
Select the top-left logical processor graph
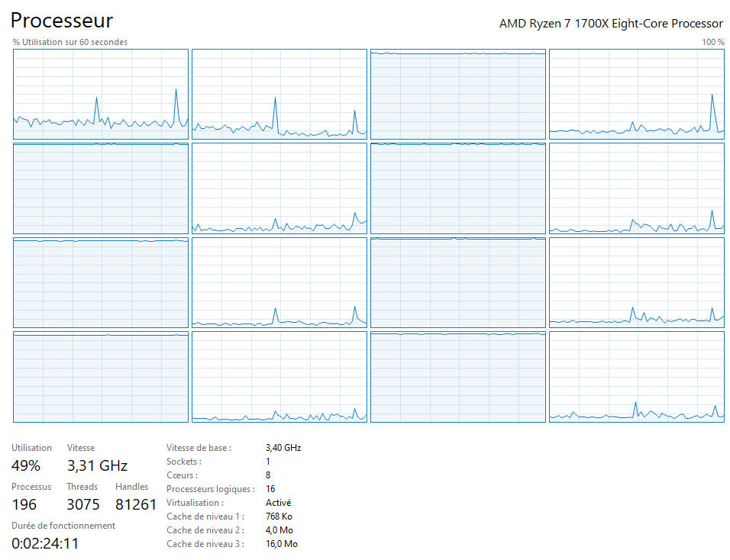tap(99, 94)
